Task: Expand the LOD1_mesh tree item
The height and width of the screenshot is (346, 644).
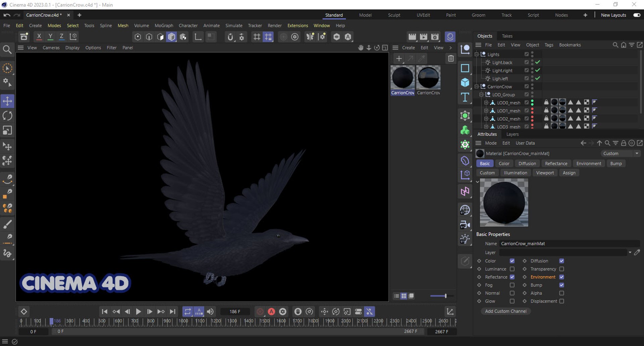Action: (486, 111)
